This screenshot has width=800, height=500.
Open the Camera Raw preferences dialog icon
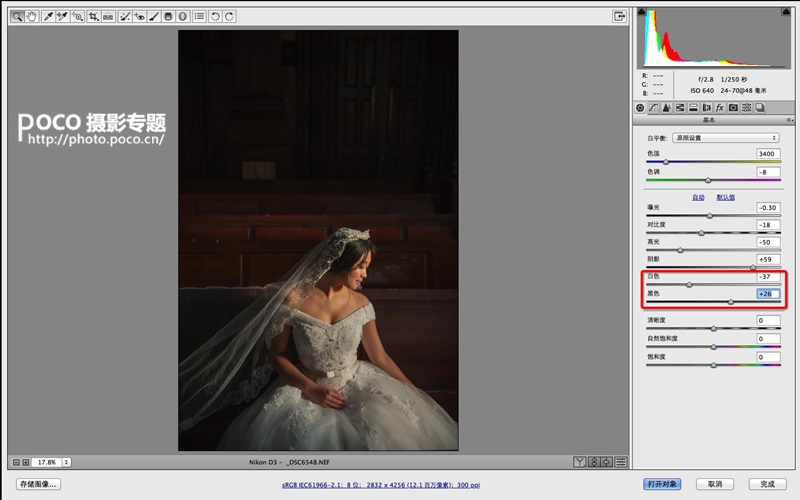click(x=199, y=16)
